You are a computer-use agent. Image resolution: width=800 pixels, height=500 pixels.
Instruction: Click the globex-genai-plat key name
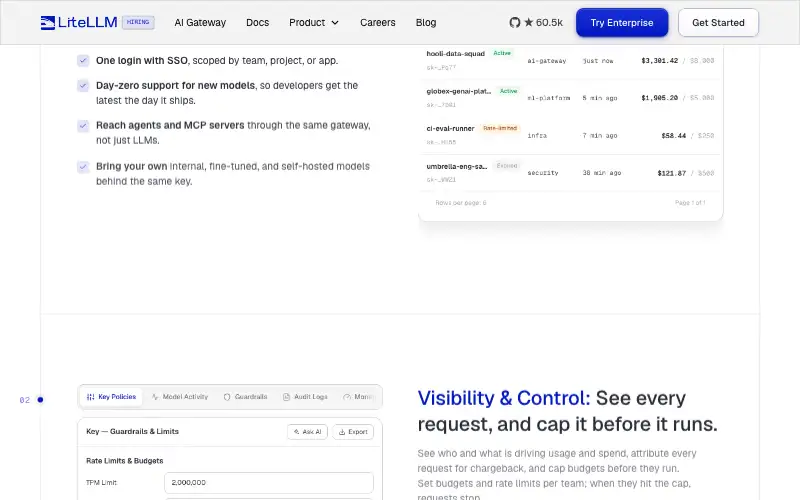(x=459, y=91)
